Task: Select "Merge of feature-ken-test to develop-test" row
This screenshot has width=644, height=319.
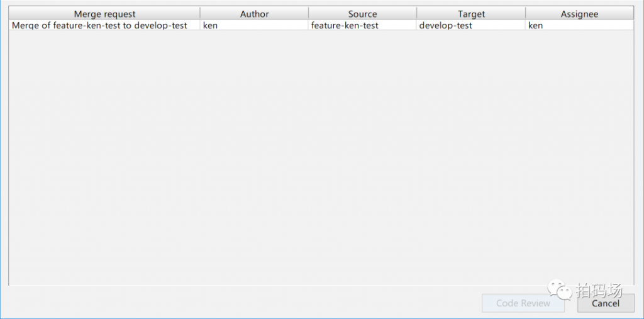Action: point(321,25)
